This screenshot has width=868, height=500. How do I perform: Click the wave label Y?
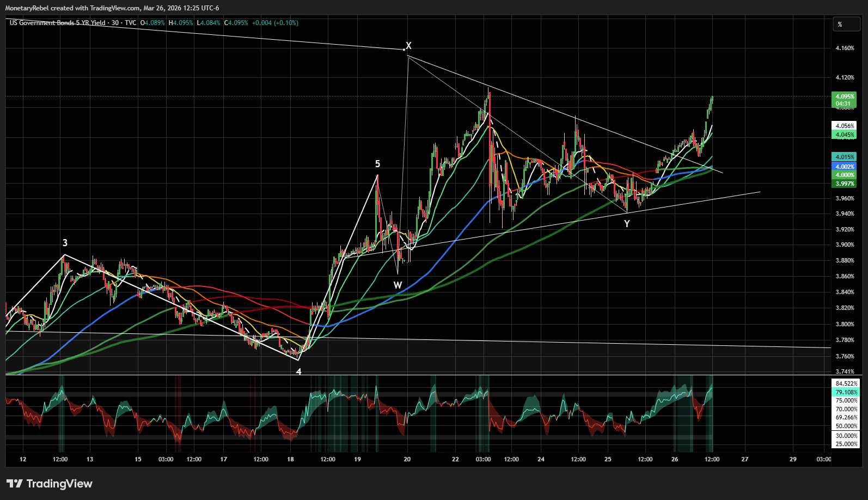point(627,224)
